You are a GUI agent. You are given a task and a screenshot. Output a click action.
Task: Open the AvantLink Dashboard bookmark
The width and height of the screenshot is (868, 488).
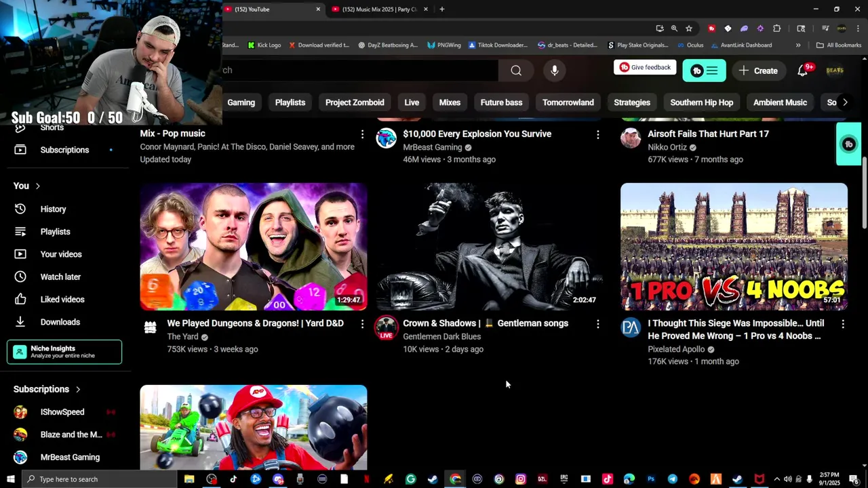coord(742,45)
